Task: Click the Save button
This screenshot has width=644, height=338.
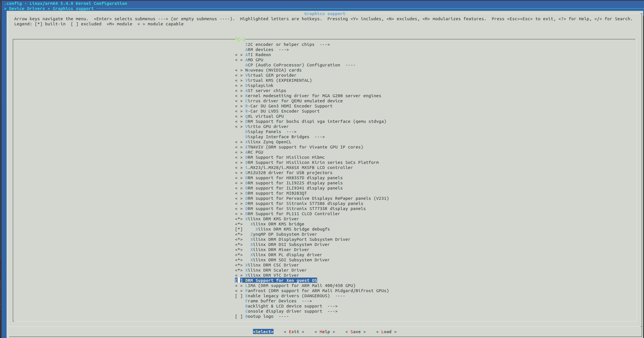Action: tap(355, 332)
